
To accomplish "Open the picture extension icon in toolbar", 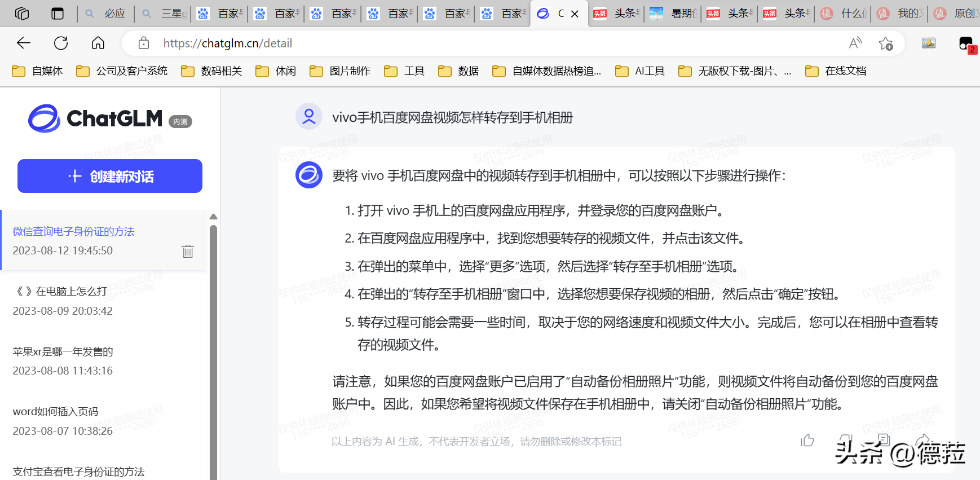I will (929, 43).
